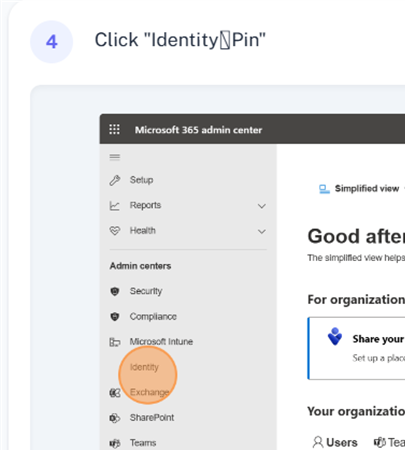Click the Microsoft Intune icon
Screen dimensions: 405x450
pyautogui.click(x=115, y=342)
